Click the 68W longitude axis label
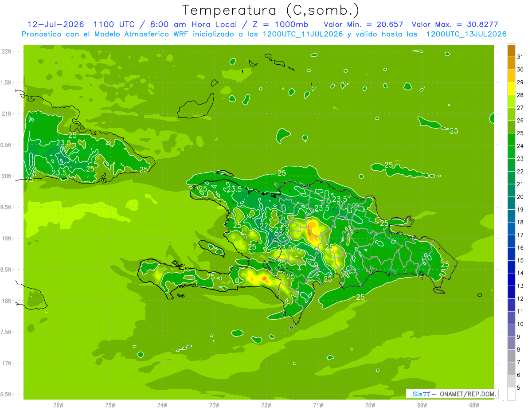The height and width of the screenshot is (411, 532). [x=474, y=405]
